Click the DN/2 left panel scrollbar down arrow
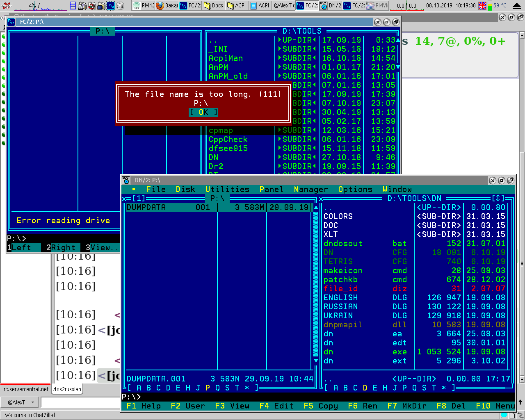The image size is (525, 420). click(x=316, y=361)
